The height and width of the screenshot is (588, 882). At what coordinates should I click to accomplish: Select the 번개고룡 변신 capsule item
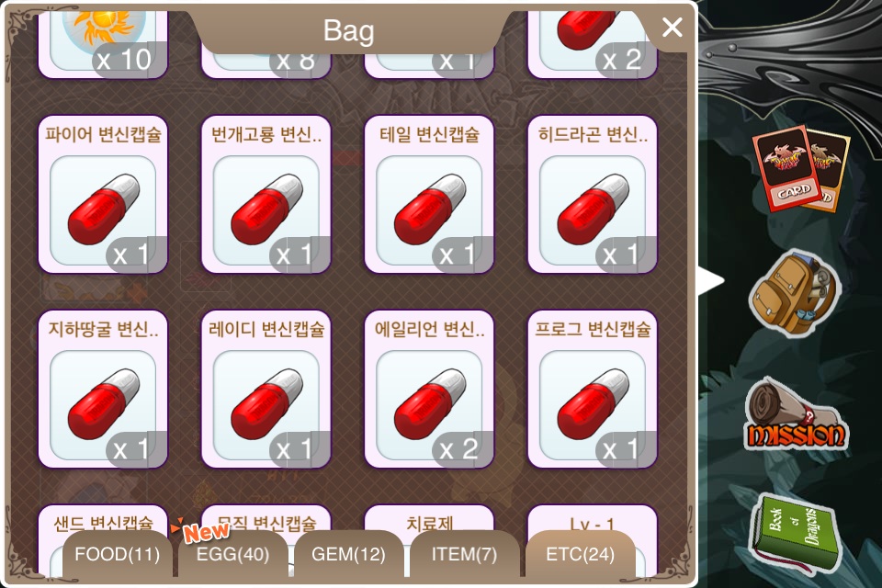pyautogui.click(x=266, y=195)
